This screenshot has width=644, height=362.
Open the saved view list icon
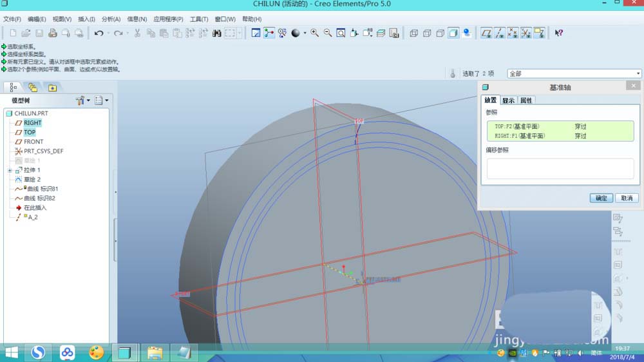[x=368, y=33]
